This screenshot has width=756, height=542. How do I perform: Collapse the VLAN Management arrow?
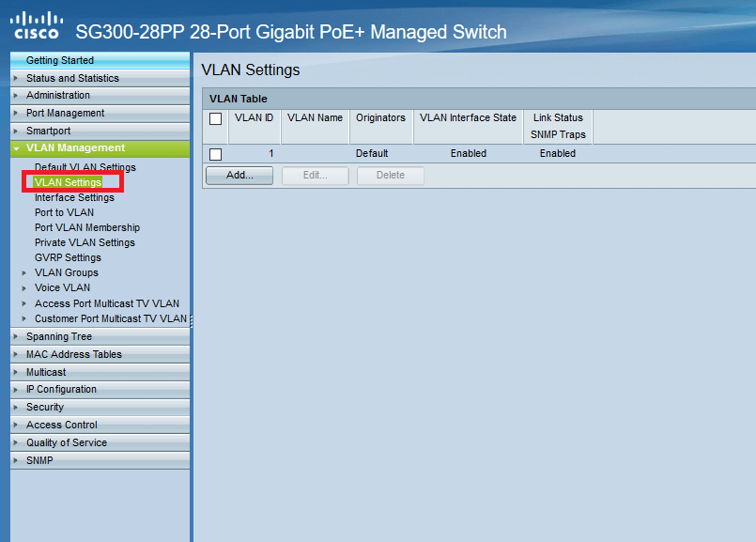16,148
